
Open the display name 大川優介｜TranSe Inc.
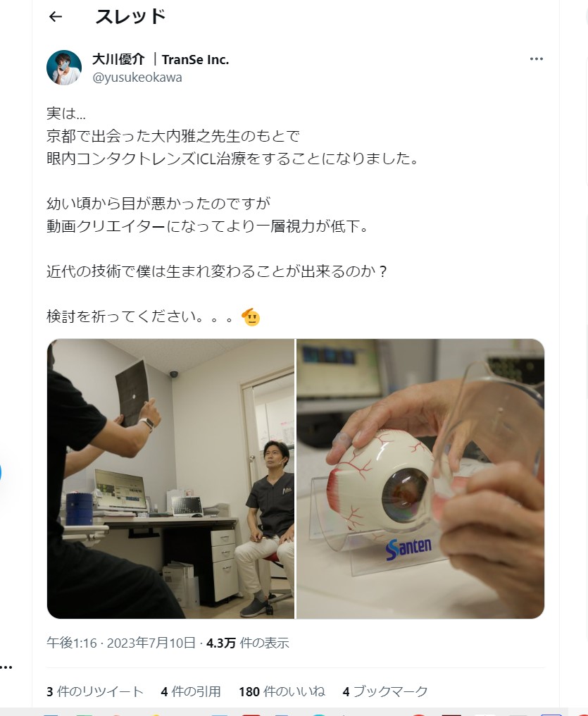click(x=161, y=59)
